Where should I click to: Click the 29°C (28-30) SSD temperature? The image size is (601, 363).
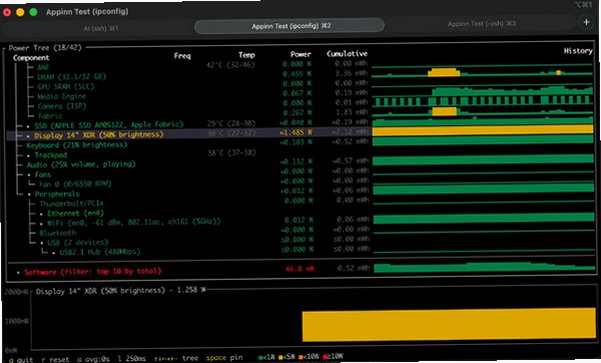tap(232, 123)
